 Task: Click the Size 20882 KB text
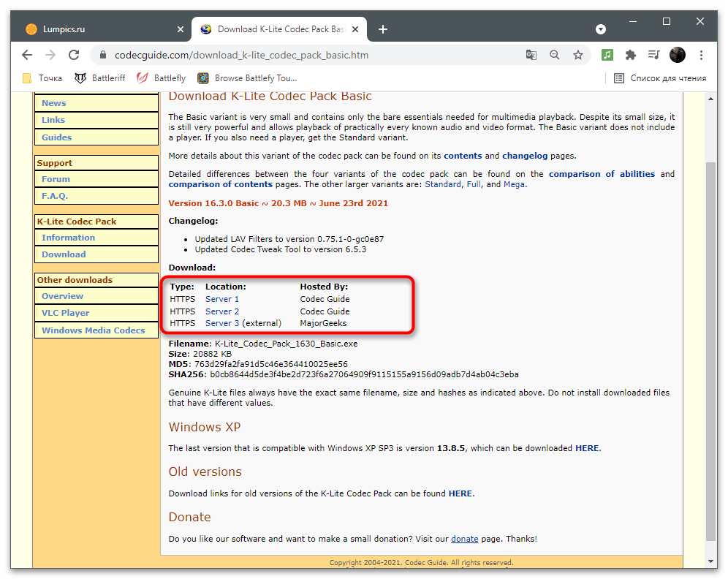pyautogui.click(x=200, y=355)
